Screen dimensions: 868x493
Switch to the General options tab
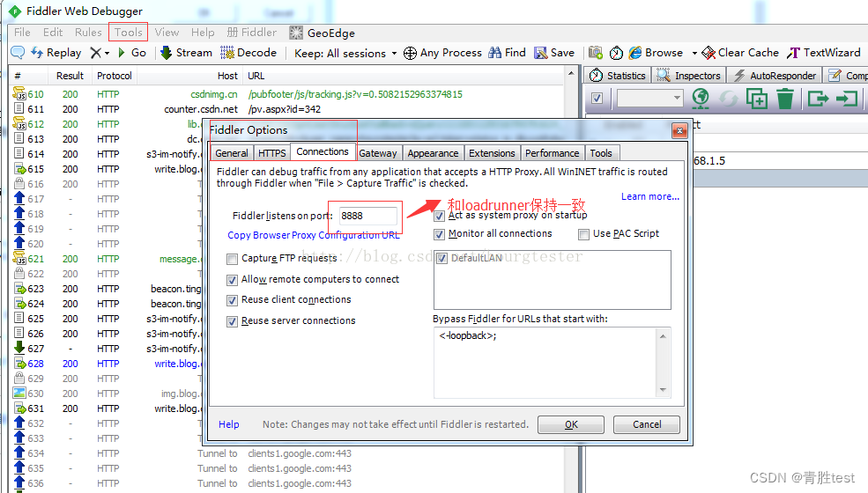[x=232, y=152]
